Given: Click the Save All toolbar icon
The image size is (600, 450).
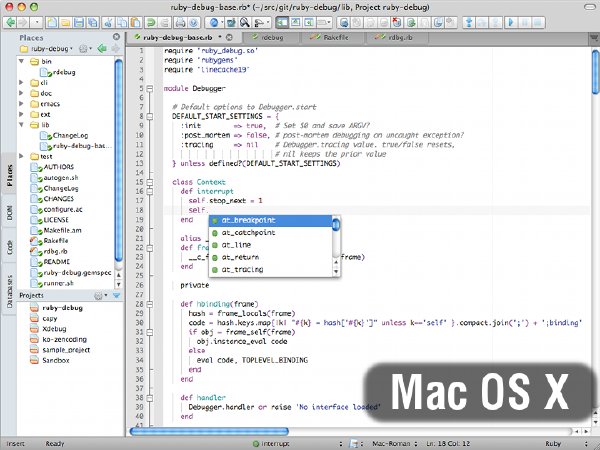Looking at the screenshot, I should (93, 22).
